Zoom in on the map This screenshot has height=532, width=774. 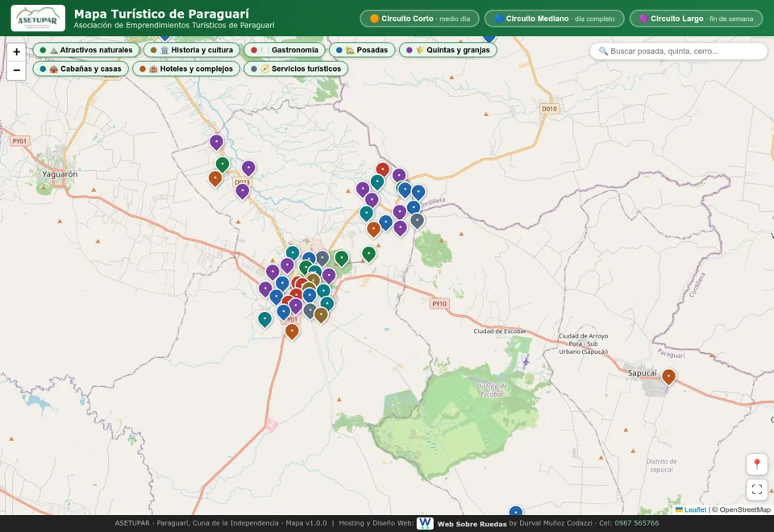[x=16, y=52]
